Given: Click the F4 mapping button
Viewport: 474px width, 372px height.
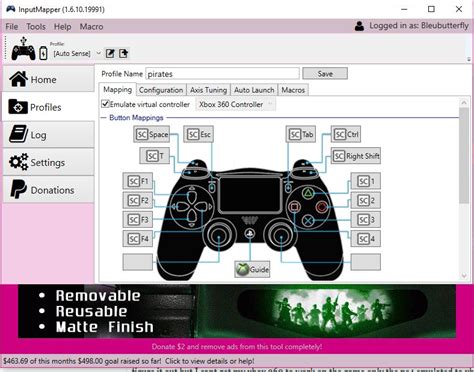Looking at the screenshot, I should tap(138, 239).
